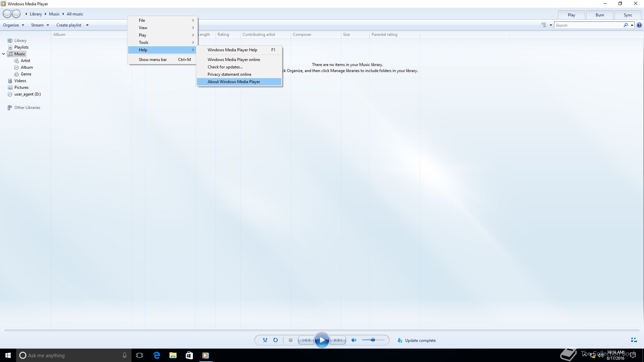
Task: Select Show menu bar option
Action: (162, 60)
